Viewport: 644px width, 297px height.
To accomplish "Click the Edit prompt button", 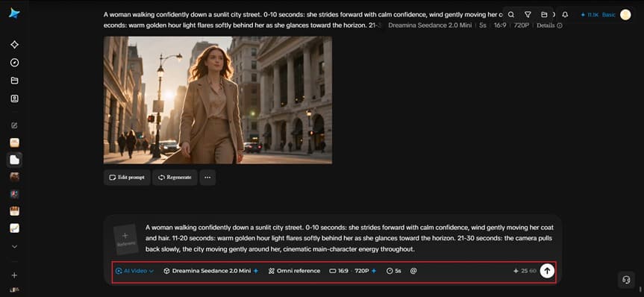I will (x=127, y=178).
